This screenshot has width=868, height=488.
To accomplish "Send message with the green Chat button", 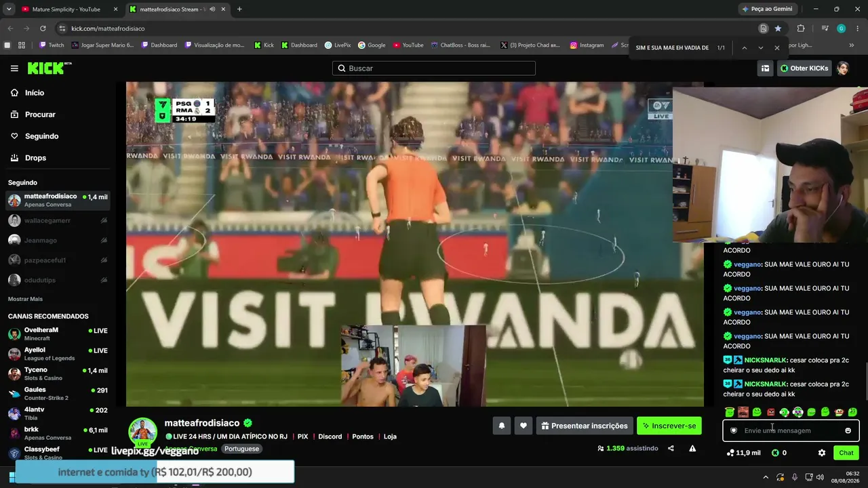I will tap(846, 453).
